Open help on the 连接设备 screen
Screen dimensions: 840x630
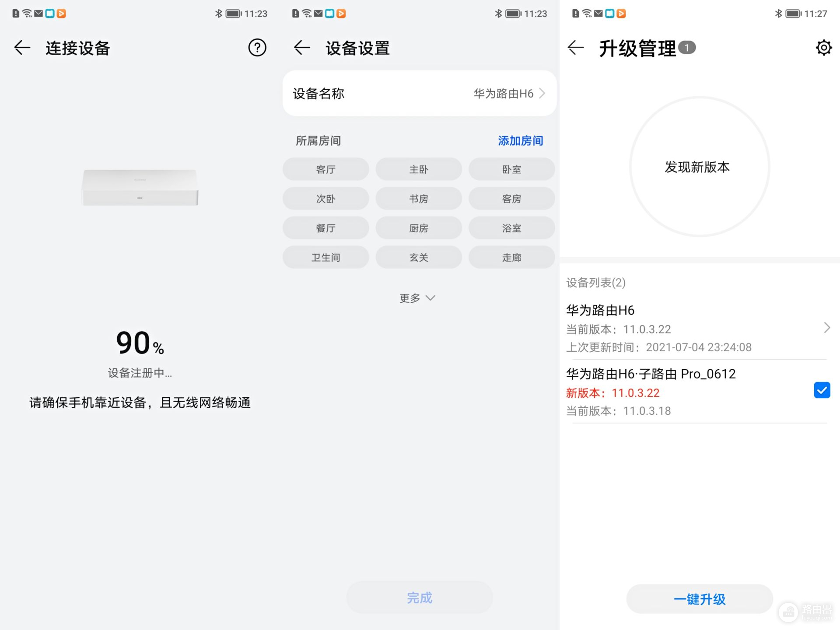pyautogui.click(x=257, y=48)
